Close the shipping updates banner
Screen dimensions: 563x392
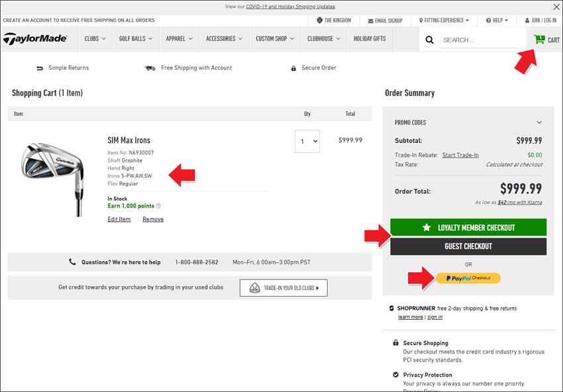[556, 7]
